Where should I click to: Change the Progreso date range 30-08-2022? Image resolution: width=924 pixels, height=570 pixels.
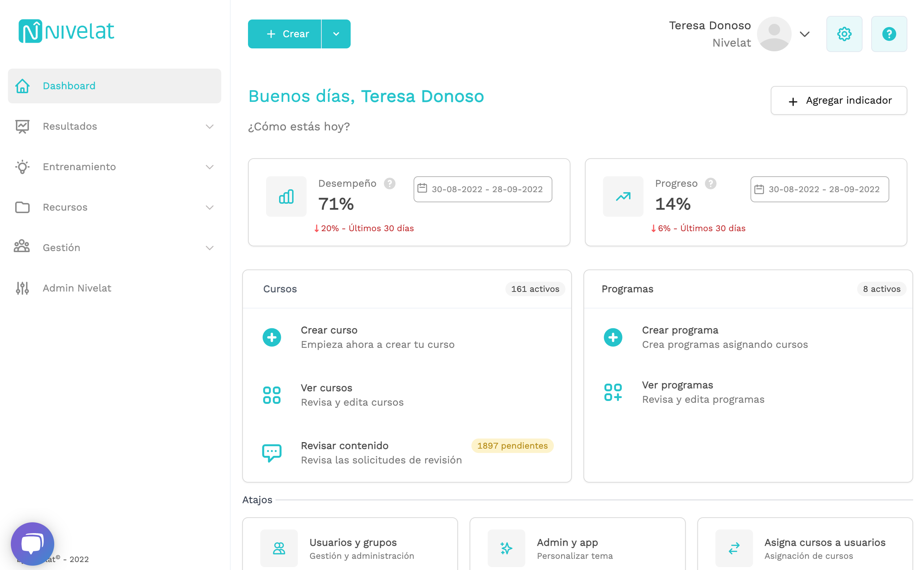[x=819, y=189]
